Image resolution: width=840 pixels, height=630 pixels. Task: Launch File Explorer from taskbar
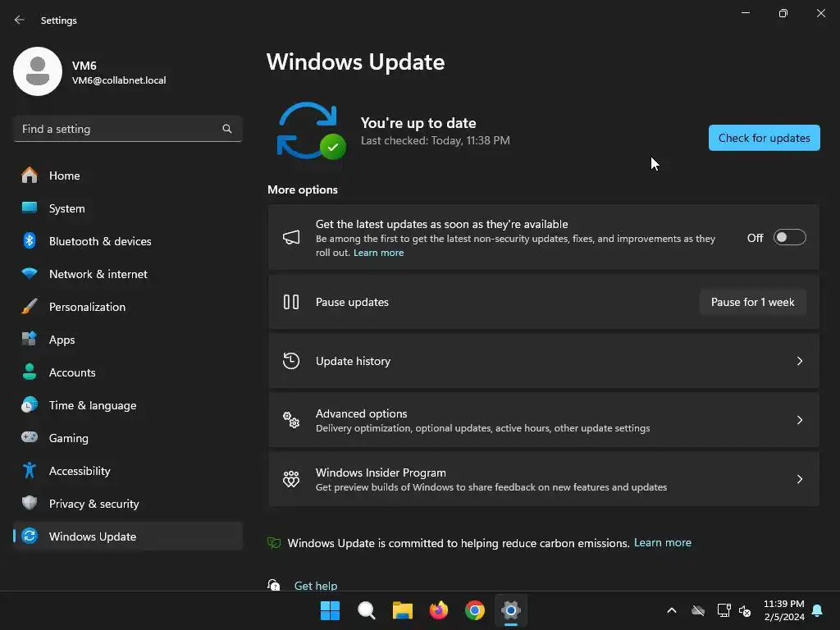tap(402, 610)
